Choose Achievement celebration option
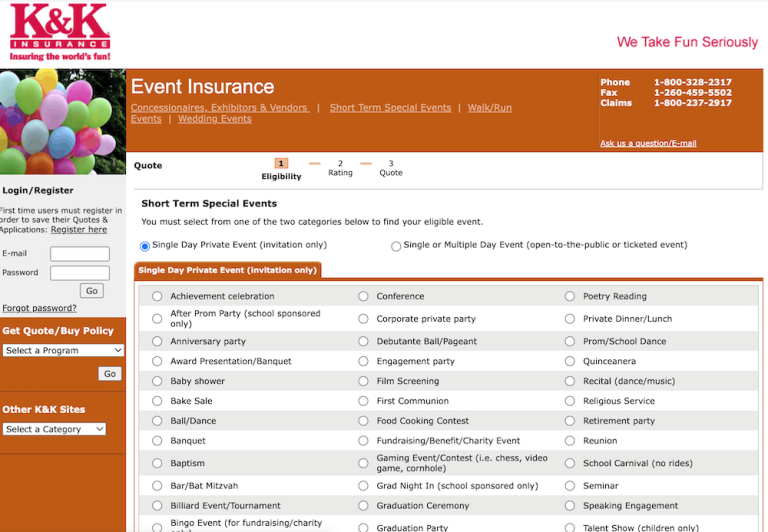This screenshot has height=532, width=768. tap(157, 296)
